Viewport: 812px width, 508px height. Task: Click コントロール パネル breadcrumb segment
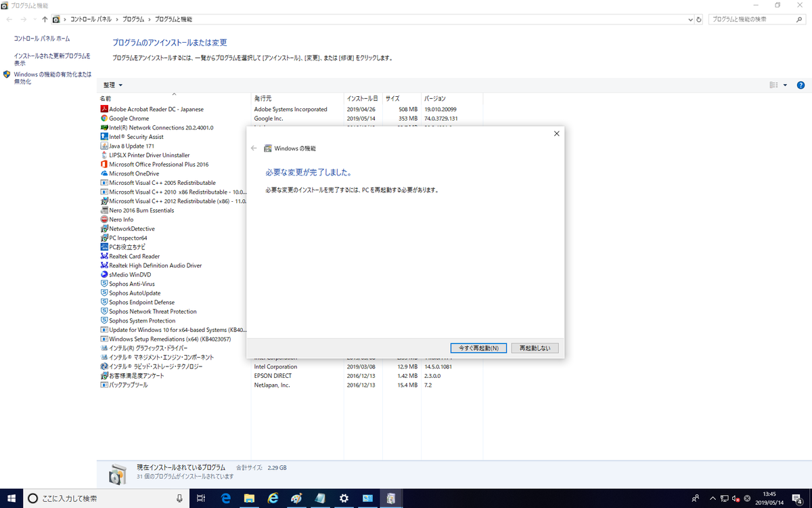tap(92, 20)
